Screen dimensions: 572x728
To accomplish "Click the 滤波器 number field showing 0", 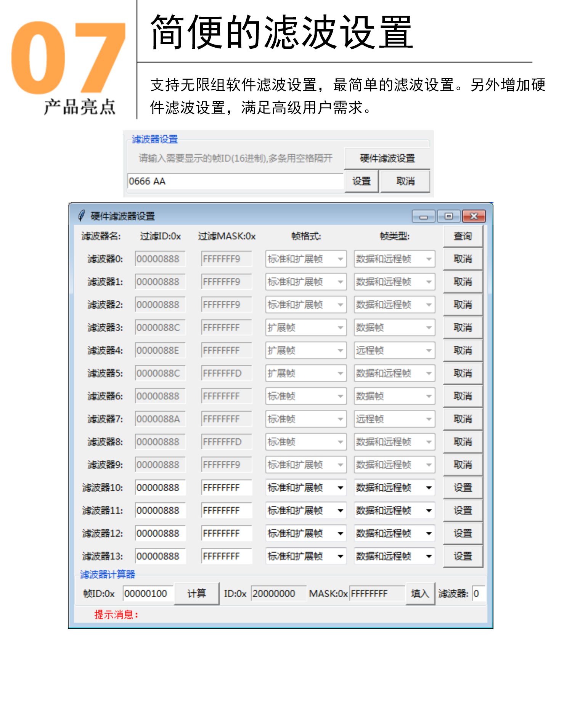I will tap(478, 594).
